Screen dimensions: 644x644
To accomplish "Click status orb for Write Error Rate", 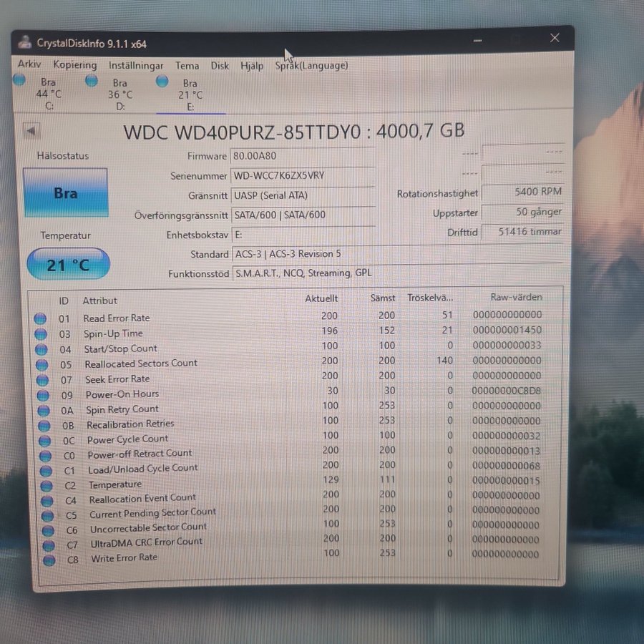I will coord(49,560).
